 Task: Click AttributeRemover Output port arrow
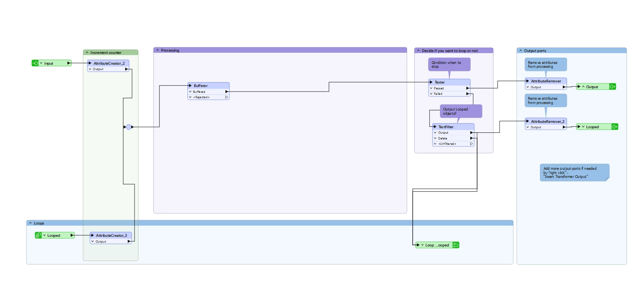tap(564, 87)
